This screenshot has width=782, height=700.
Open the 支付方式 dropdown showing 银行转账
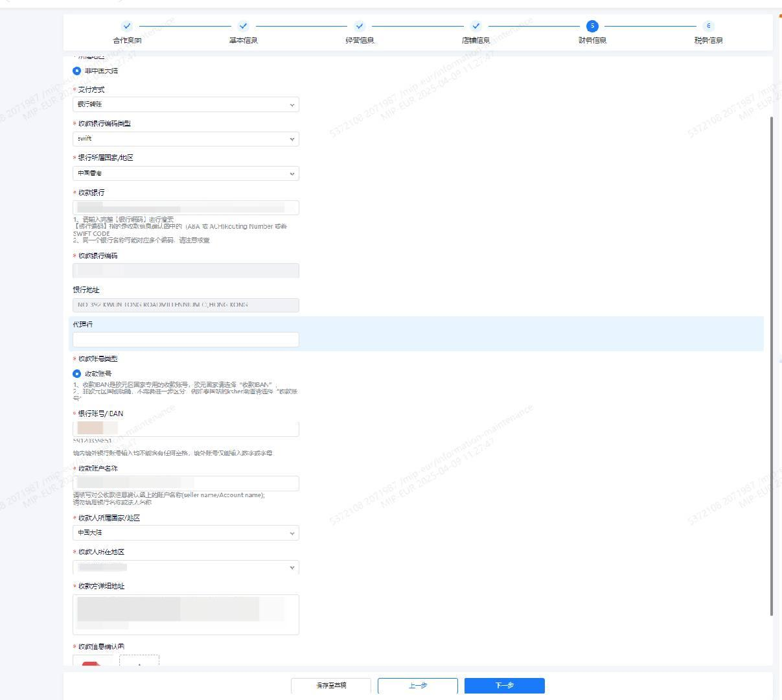pyautogui.click(x=186, y=104)
